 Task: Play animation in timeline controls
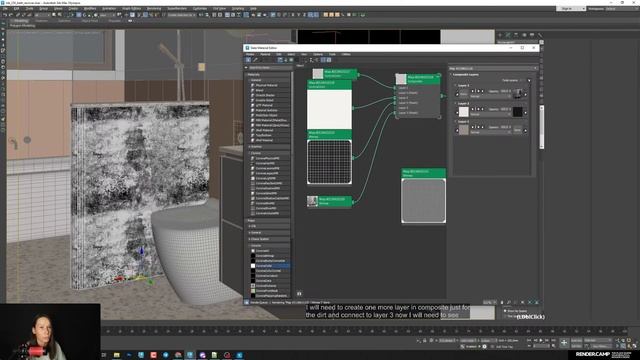tap(541, 340)
